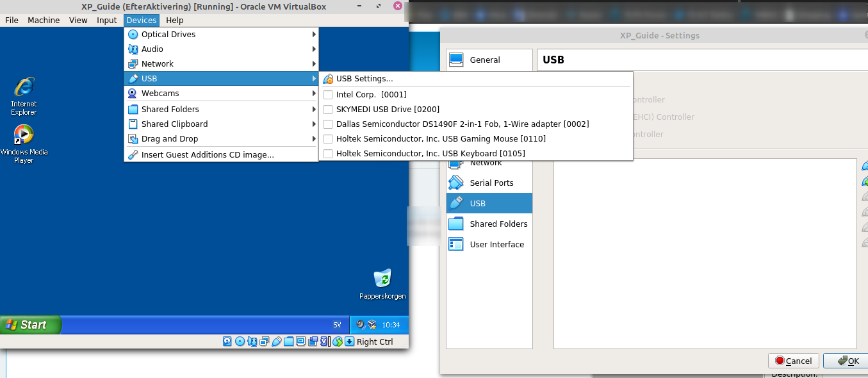Select Shared Folders in the Settings sidebar
The image size is (868, 378).
489,224
